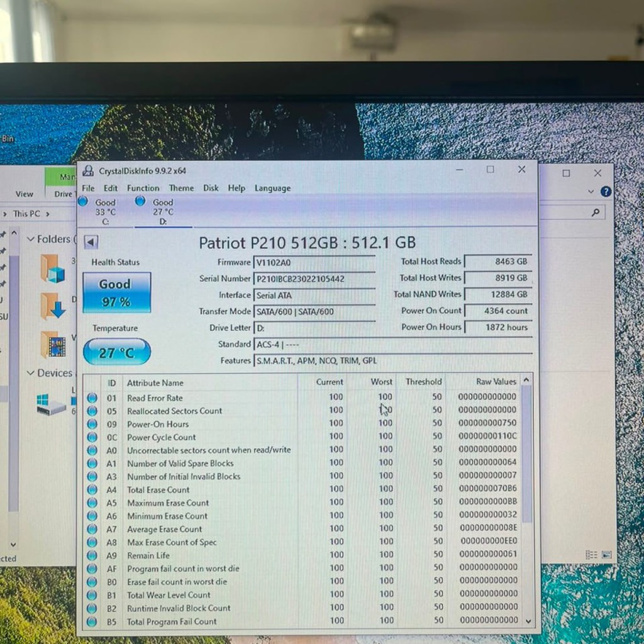Screen dimensions: 644x644
Task: Click the status icon for Reallocated Sectors Count
Action: coord(92,411)
